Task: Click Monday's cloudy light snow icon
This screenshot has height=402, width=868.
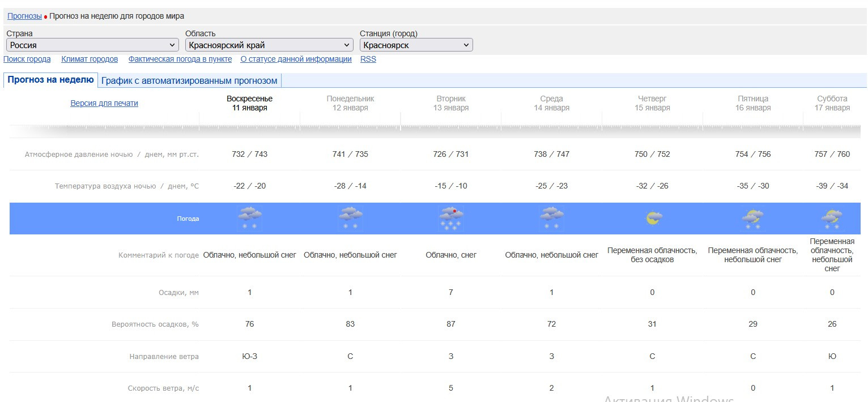Action: [x=350, y=218]
